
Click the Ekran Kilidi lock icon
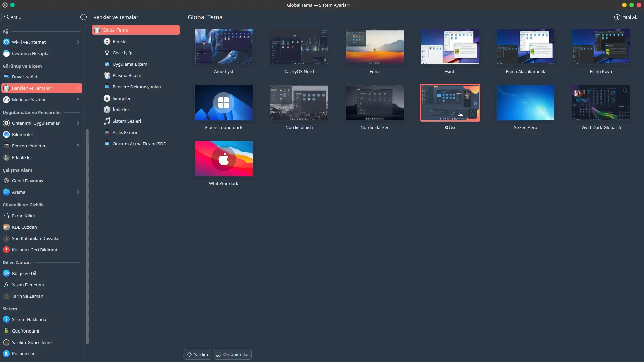coord(6,216)
